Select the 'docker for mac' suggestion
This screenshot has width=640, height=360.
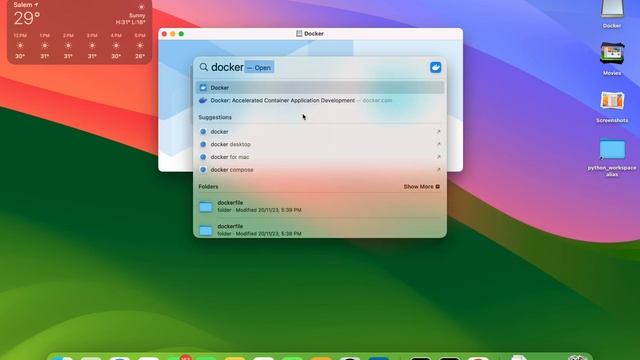click(x=320, y=157)
